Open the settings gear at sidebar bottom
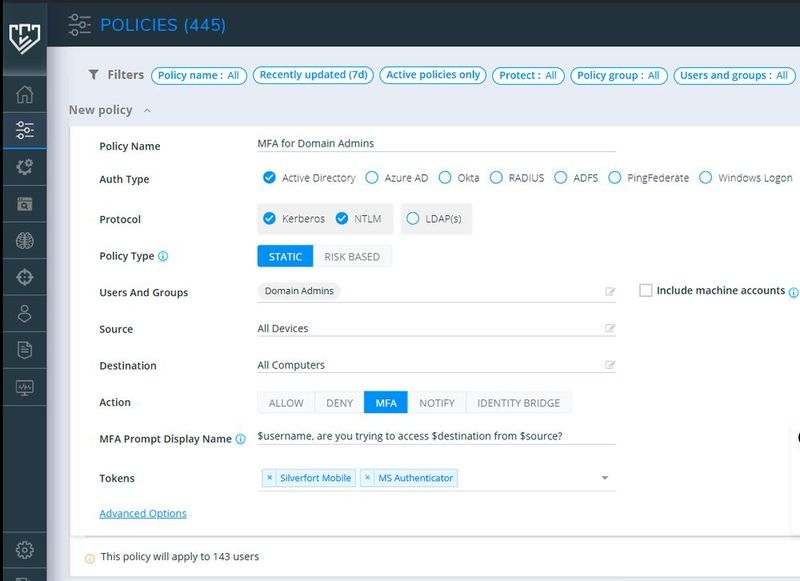800x581 pixels. (24, 550)
